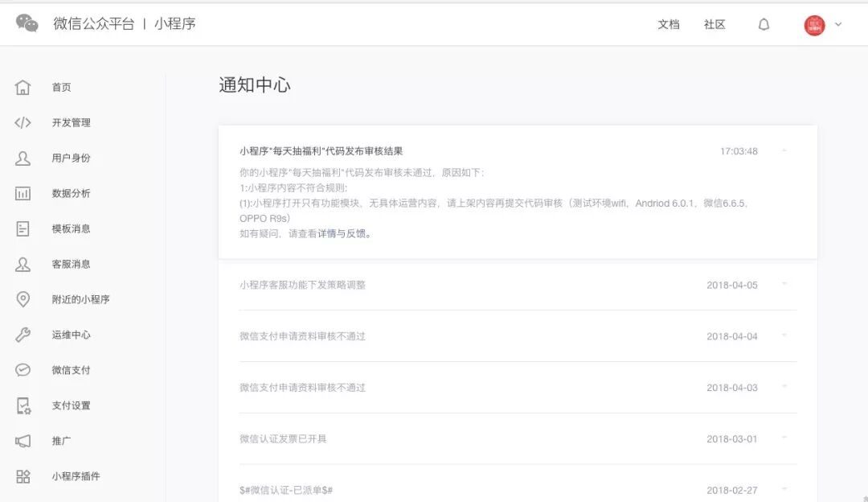Collapse the 每天抽福利 review result notification
This screenshot has height=502, width=868.
pos(784,150)
